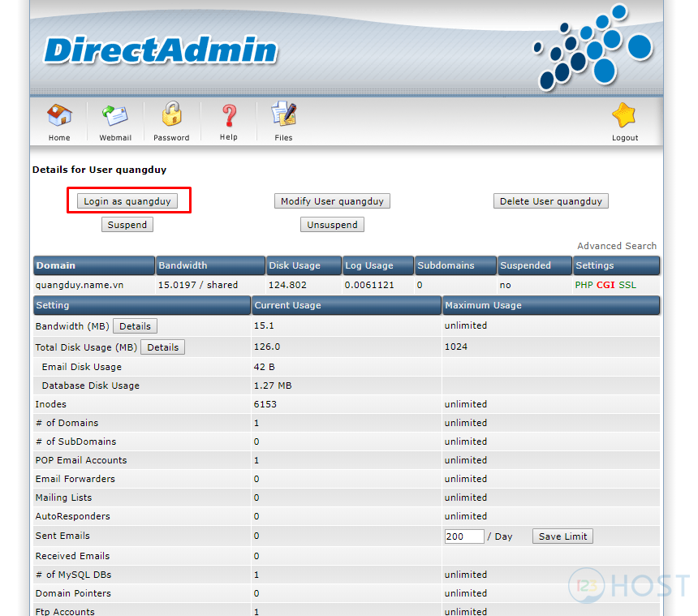This screenshot has width=698, height=616.
Task: Click Delete User quangduy button
Action: 550,201
